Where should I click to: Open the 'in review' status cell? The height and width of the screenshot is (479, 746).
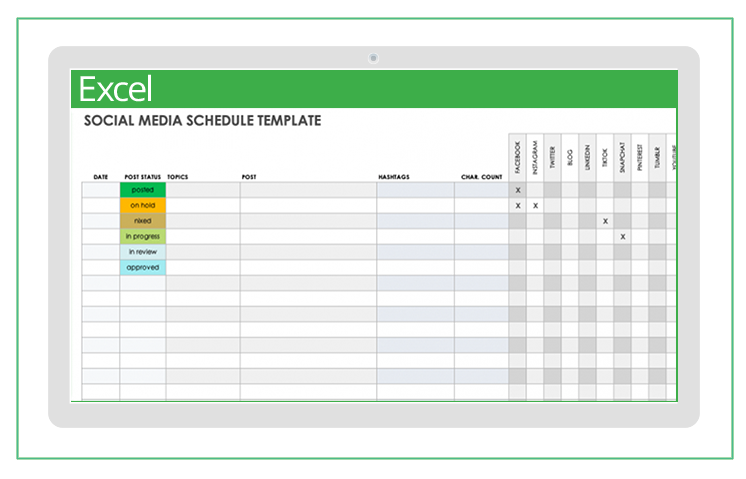point(142,252)
